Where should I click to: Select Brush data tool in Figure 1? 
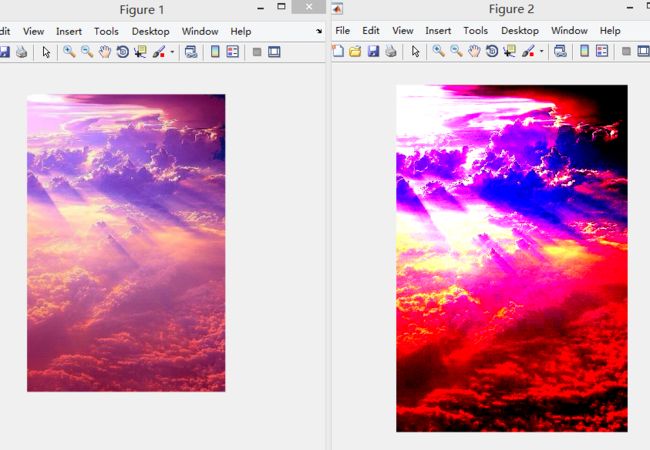[159, 52]
